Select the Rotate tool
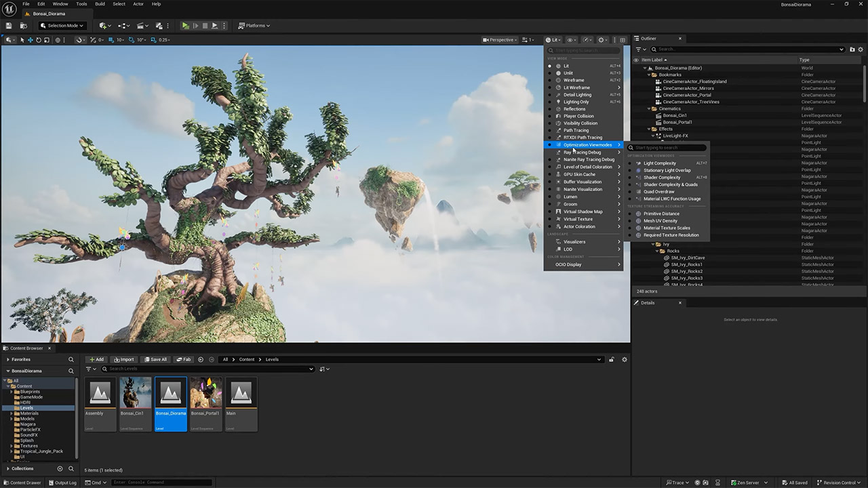The width and height of the screenshot is (868, 488). tap(38, 40)
